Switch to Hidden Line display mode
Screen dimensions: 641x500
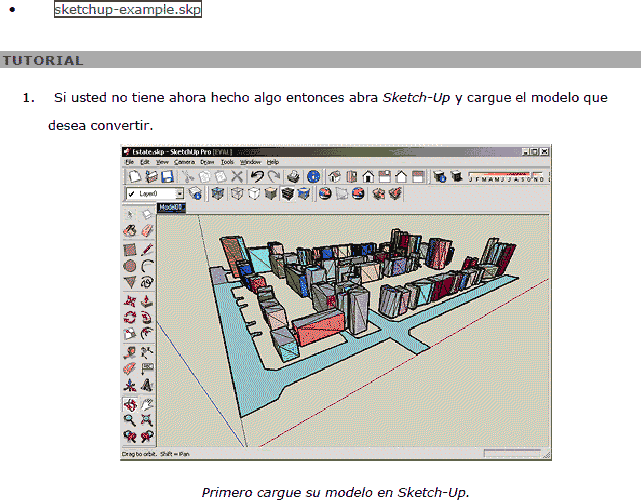[254, 193]
